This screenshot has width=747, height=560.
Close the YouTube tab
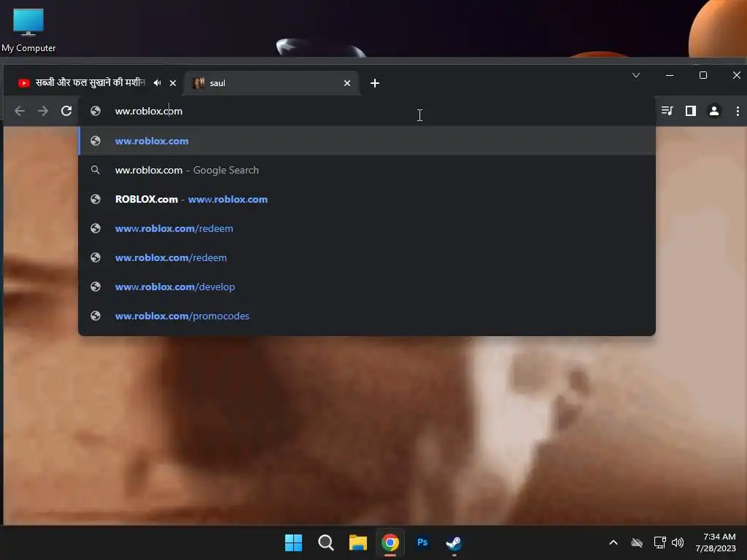pyautogui.click(x=173, y=83)
